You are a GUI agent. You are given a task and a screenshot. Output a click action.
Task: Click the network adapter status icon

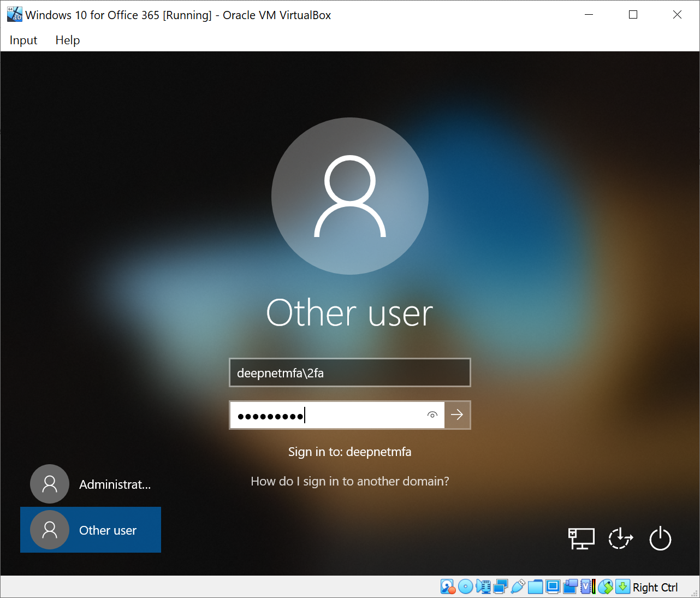click(500, 587)
